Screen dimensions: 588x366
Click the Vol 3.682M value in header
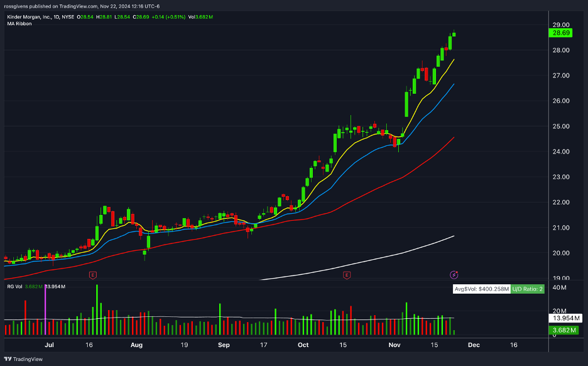[x=200, y=17]
